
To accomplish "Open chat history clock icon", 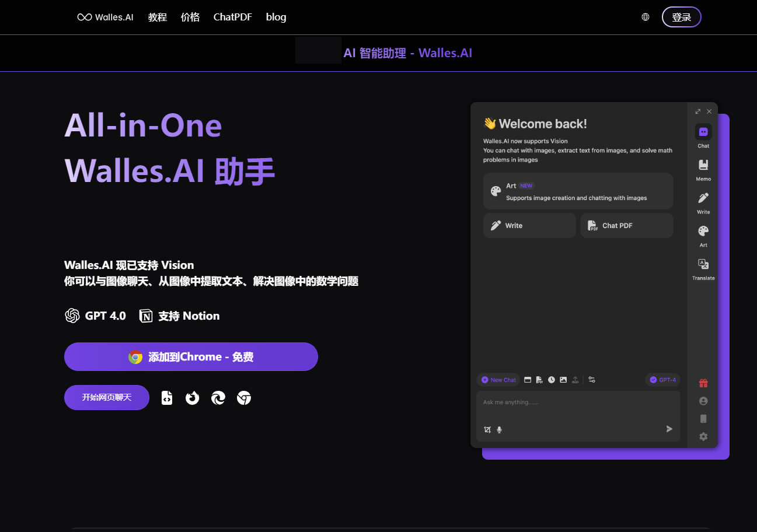I will [x=552, y=380].
